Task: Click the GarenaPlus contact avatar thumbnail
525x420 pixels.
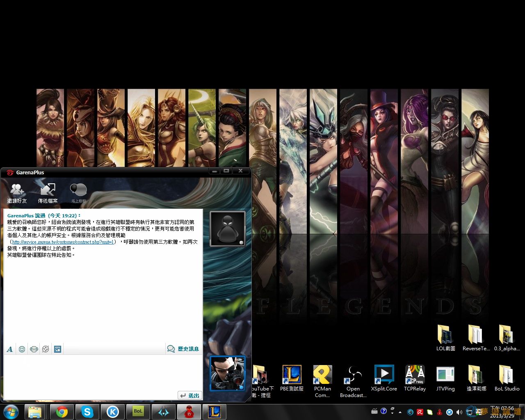Action: (x=227, y=229)
